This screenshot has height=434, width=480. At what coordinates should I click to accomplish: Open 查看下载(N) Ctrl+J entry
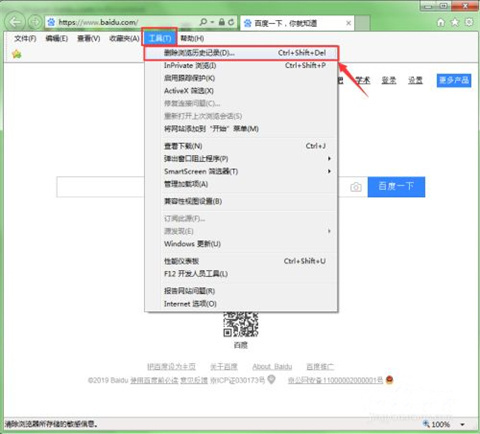tap(241, 146)
